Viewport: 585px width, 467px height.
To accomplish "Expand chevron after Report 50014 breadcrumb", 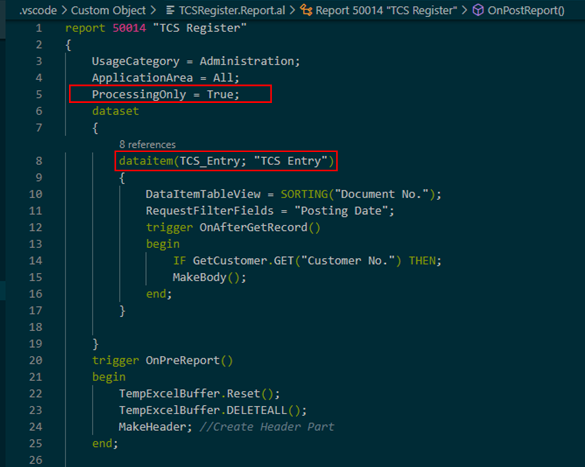I will (464, 10).
